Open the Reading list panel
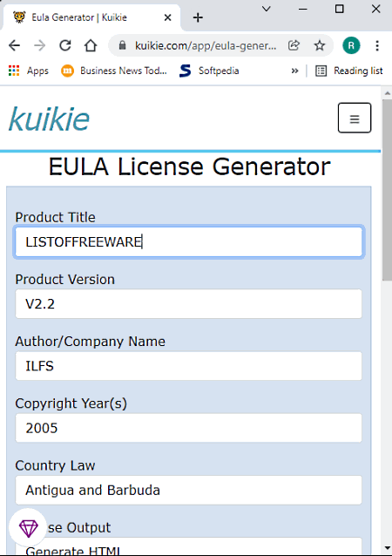This screenshot has width=392, height=556. [349, 71]
